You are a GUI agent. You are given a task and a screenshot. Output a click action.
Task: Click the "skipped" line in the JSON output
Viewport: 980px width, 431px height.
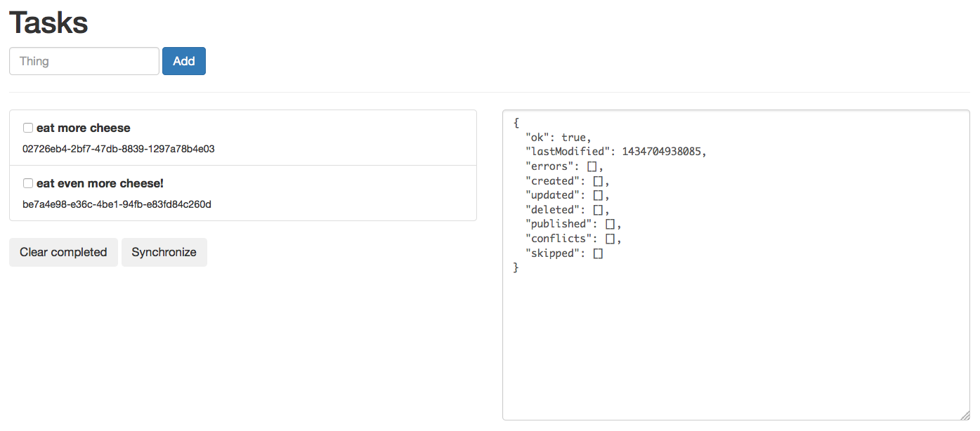click(564, 253)
